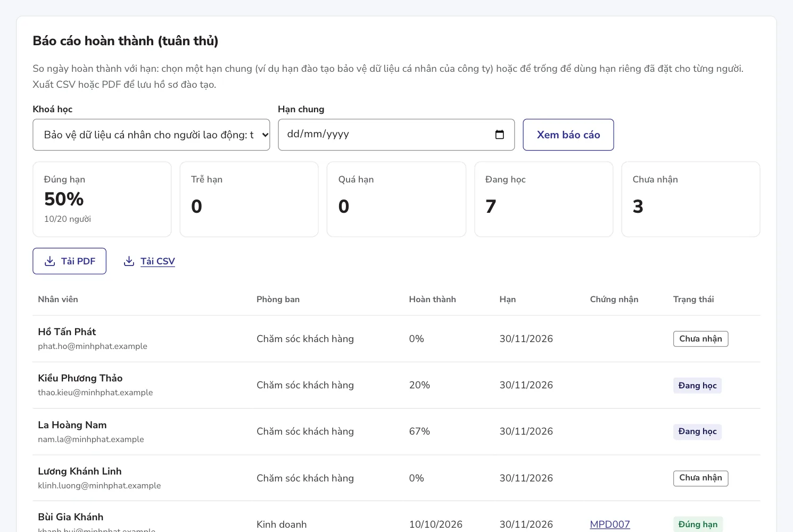
Task: Select the Đang học count card
Action: tap(543, 199)
